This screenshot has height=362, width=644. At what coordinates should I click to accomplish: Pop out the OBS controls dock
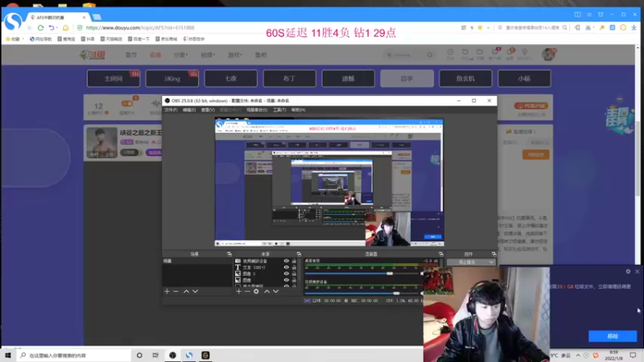(493, 254)
